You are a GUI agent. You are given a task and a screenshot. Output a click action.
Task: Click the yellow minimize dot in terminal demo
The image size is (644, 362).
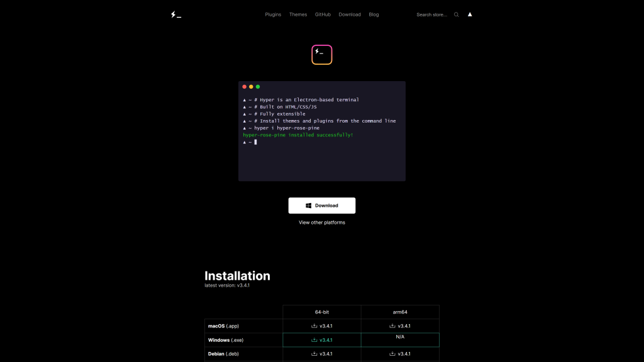pyautogui.click(x=251, y=87)
